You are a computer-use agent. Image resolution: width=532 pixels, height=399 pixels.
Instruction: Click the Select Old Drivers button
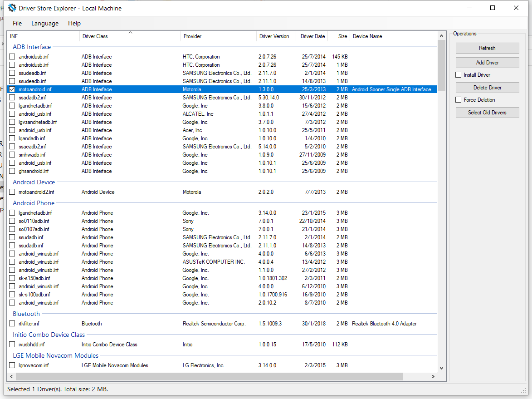point(487,113)
